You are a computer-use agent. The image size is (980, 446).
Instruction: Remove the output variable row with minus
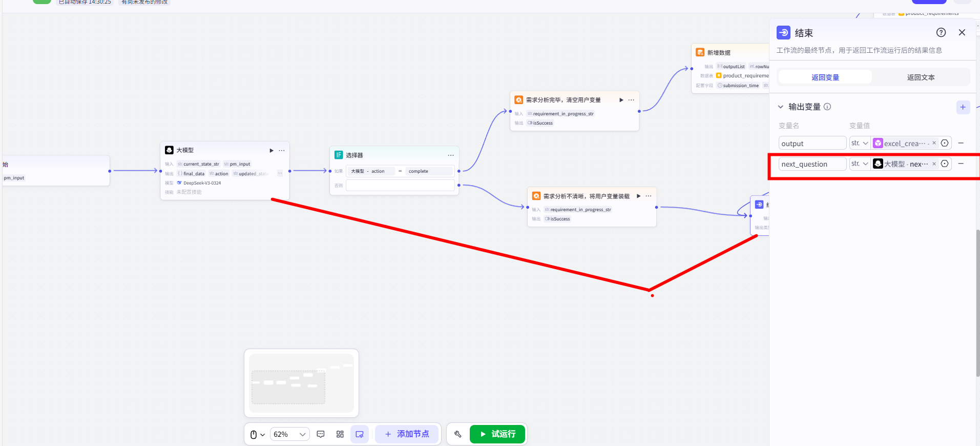pos(961,143)
